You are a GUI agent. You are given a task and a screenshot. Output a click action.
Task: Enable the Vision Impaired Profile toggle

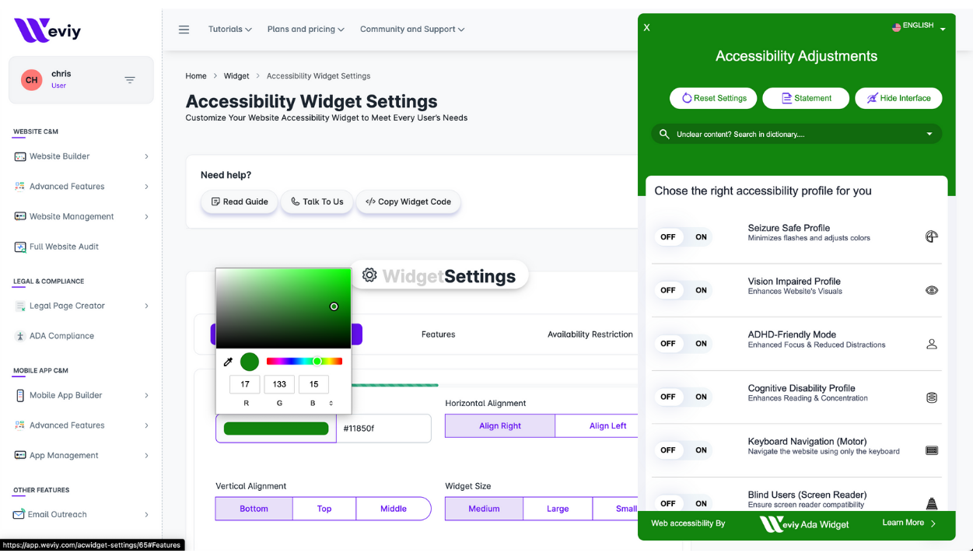[x=701, y=290]
